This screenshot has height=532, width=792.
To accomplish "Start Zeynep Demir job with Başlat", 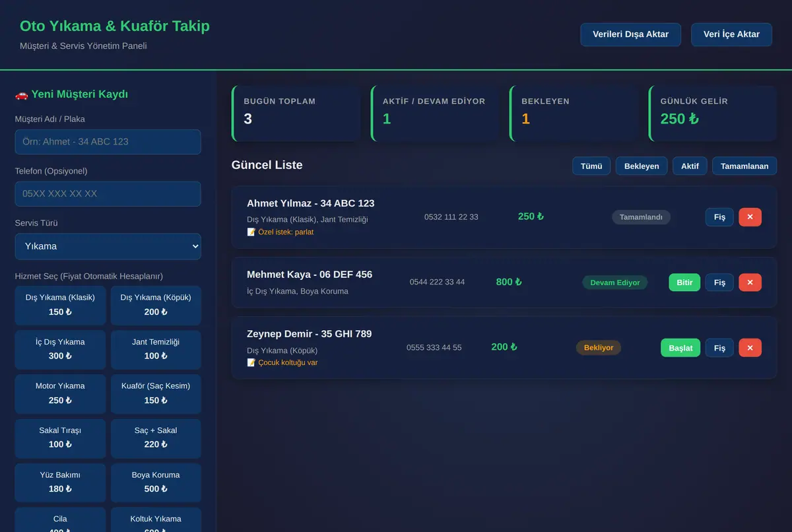I will click(x=680, y=348).
